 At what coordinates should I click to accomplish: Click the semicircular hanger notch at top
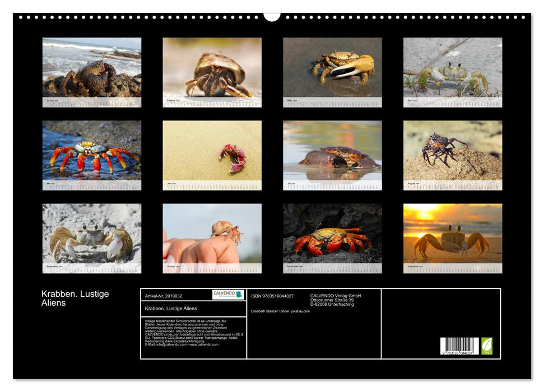click(x=272, y=17)
